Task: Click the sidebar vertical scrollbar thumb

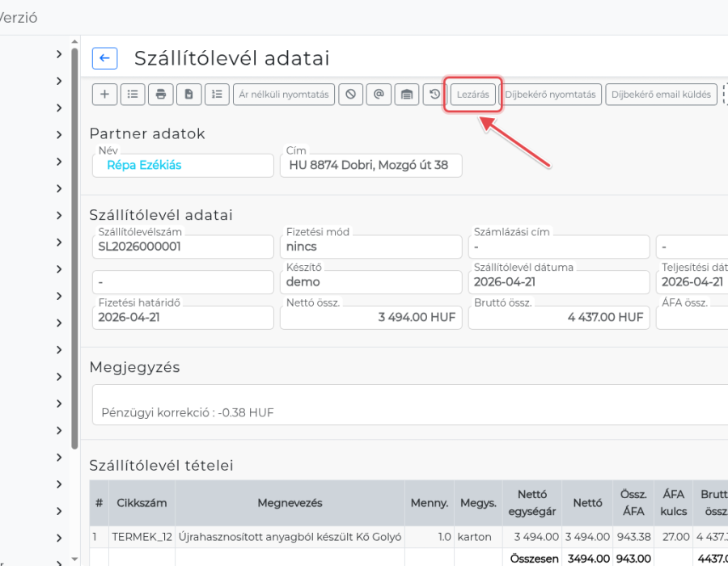Action: (74, 249)
